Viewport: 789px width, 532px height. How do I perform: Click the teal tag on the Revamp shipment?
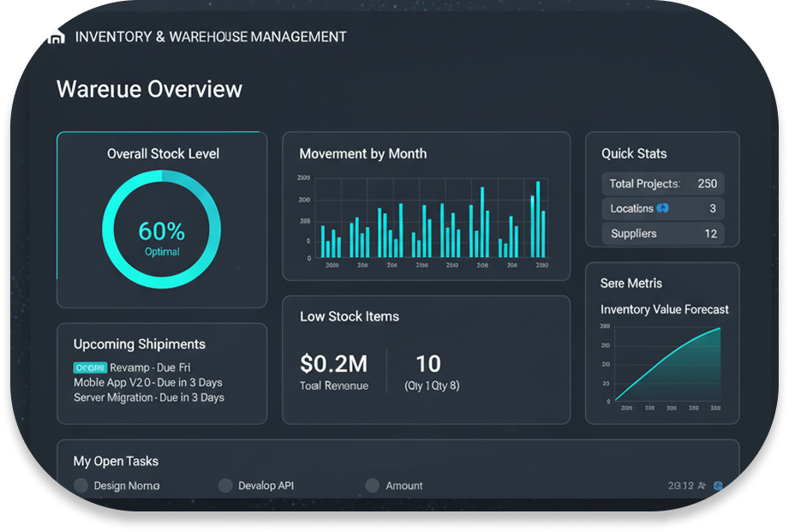click(90, 367)
